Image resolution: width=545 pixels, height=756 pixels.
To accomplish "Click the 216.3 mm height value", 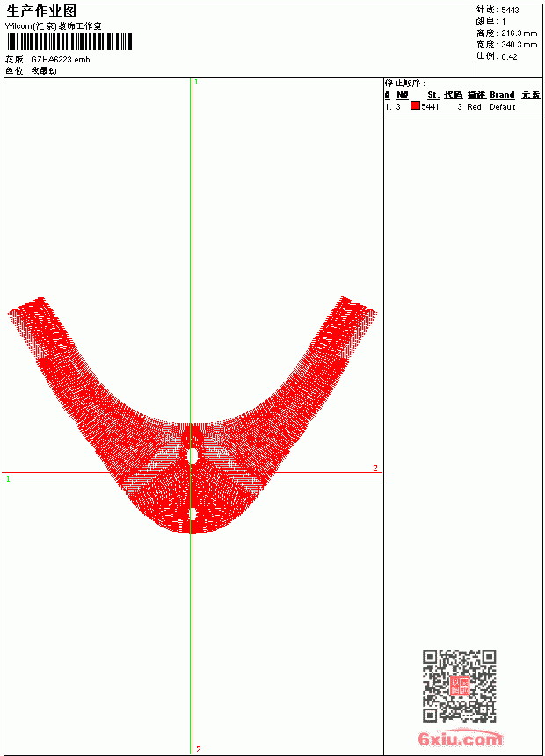I will tap(519, 33).
